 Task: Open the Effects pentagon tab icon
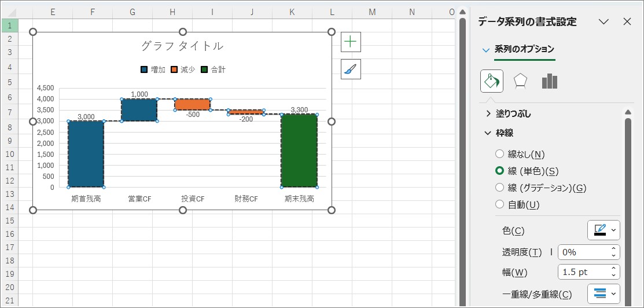520,82
